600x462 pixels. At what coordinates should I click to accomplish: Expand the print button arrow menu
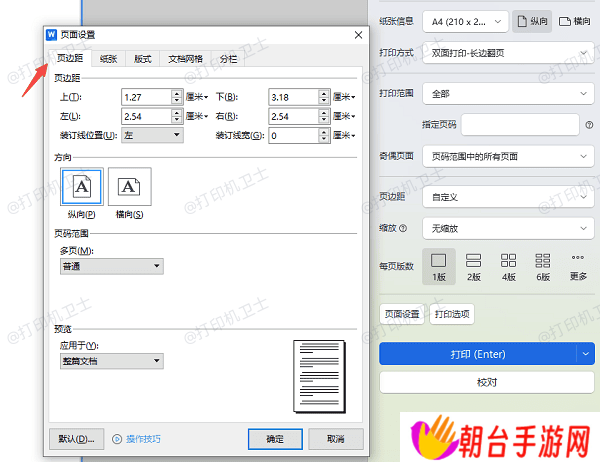pos(585,354)
